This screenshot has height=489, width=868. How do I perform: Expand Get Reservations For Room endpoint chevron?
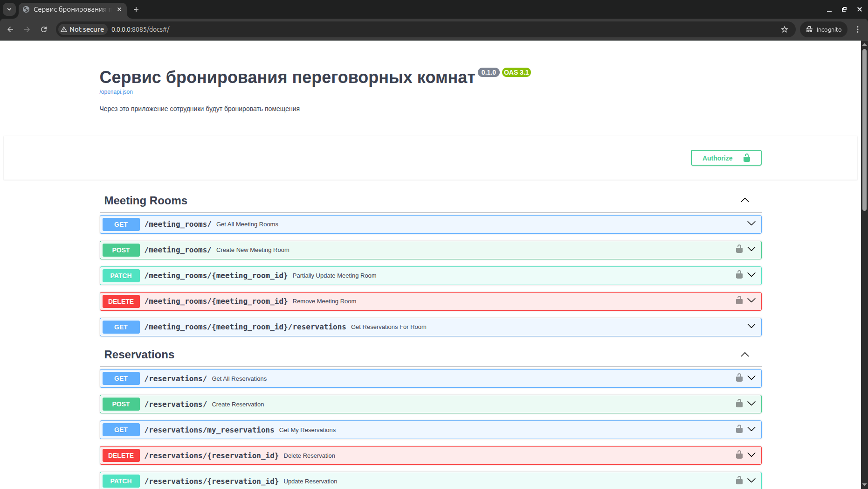(751, 327)
